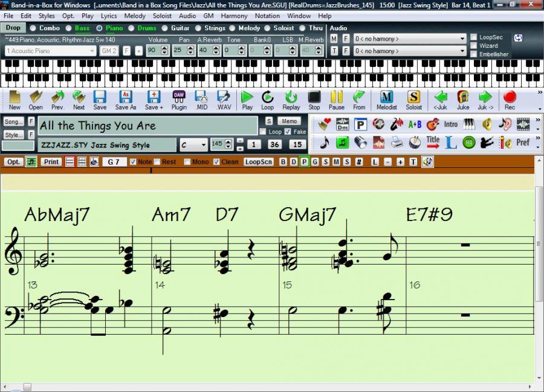Click the Loop playback icon
Screen dimensions: 544x392
(268, 100)
